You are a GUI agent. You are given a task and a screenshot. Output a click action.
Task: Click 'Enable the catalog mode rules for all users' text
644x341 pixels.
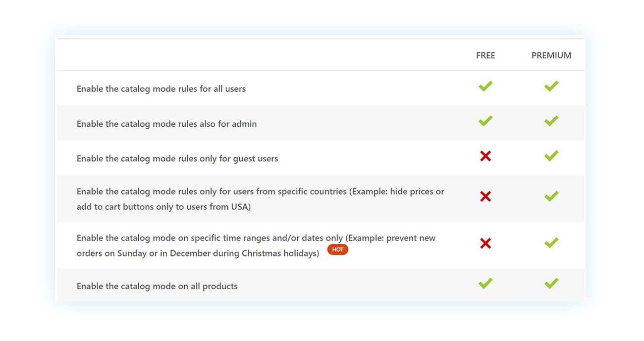[x=161, y=89]
